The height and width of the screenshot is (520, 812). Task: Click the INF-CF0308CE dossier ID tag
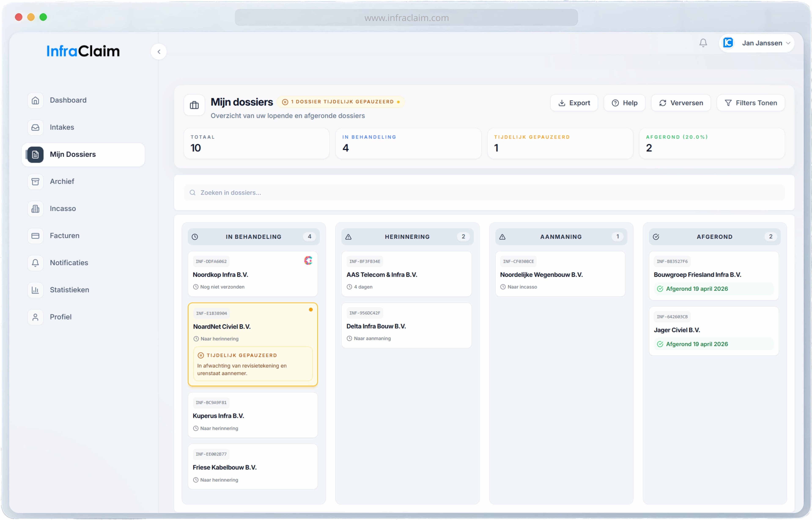(x=518, y=261)
